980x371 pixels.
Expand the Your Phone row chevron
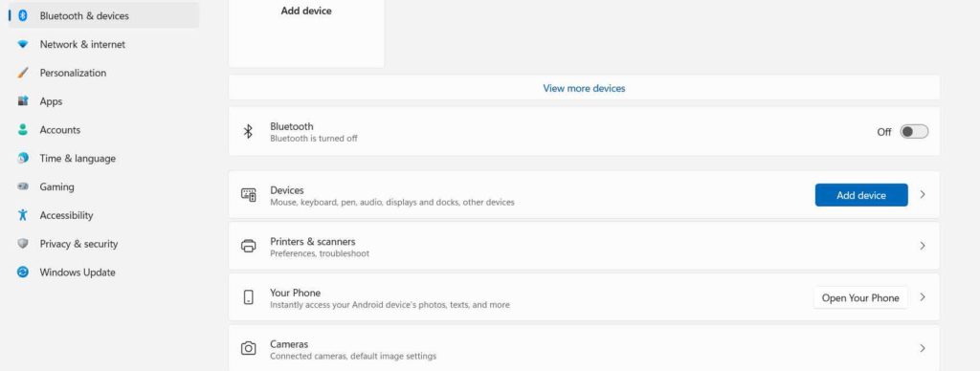(923, 297)
